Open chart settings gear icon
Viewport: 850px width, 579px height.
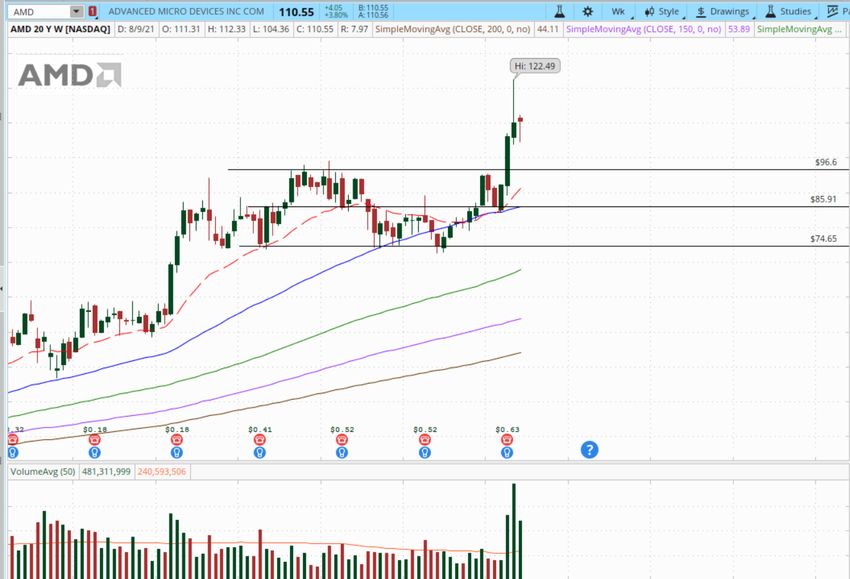click(x=588, y=11)
